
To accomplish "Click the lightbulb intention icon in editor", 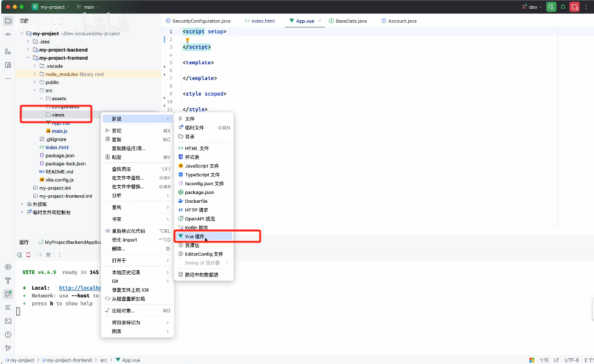I will click(187, 40).
